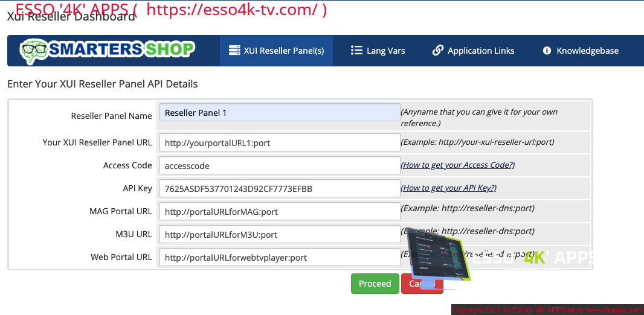Open the Knowledgebase section
Image resolution: width=644 pixels, height=315 pixels.
tap(581, 51)
